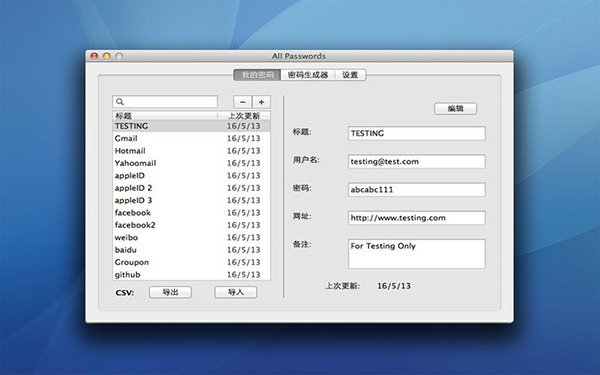Click the 编辑 edit button

pyautogui.click(x=455, y=109)
